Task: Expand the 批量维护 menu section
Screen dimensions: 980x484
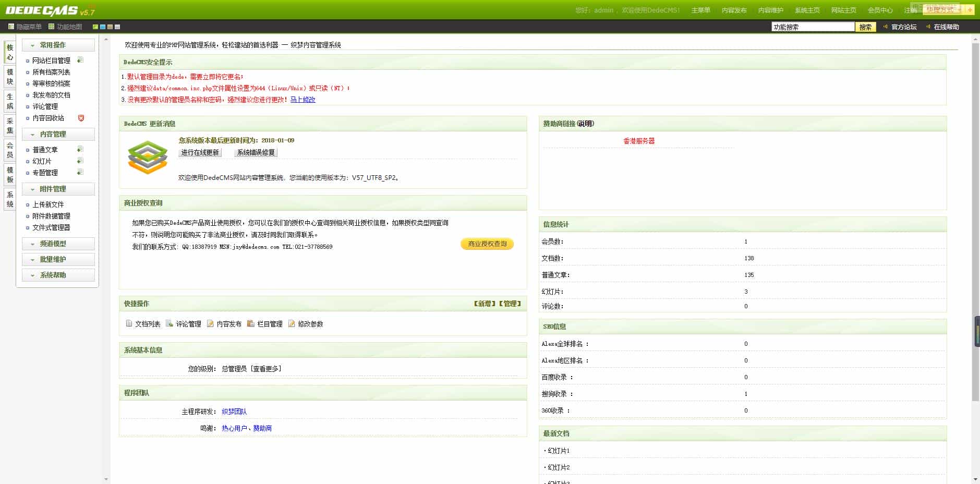Action: pyautogui.click(x=58, y=259)
